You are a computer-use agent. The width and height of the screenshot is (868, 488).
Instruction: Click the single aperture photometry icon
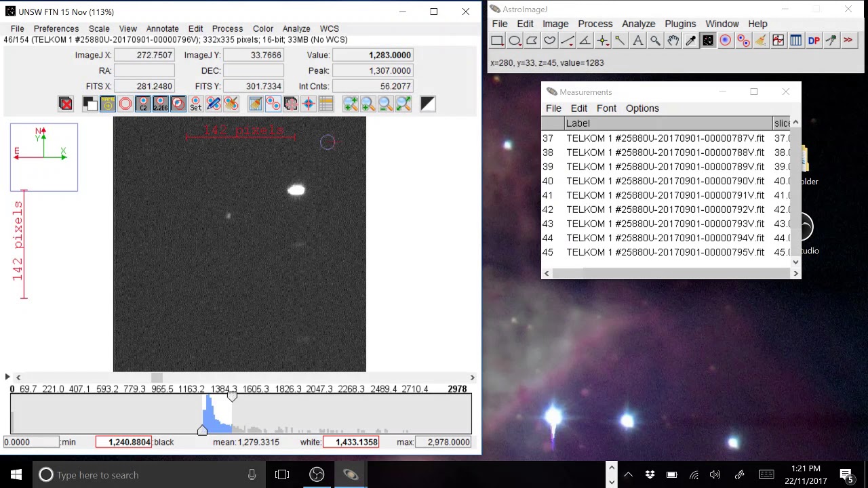pyautogui.click(x=726, y=41)
